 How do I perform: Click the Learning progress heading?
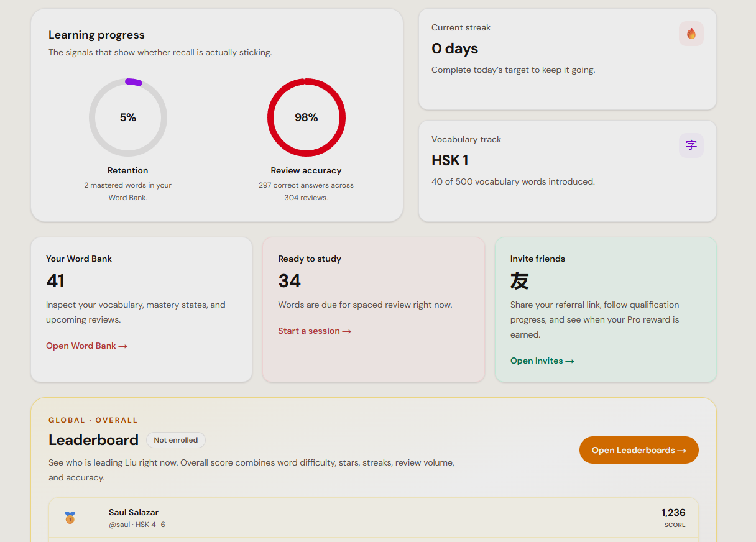coord(96,35)
